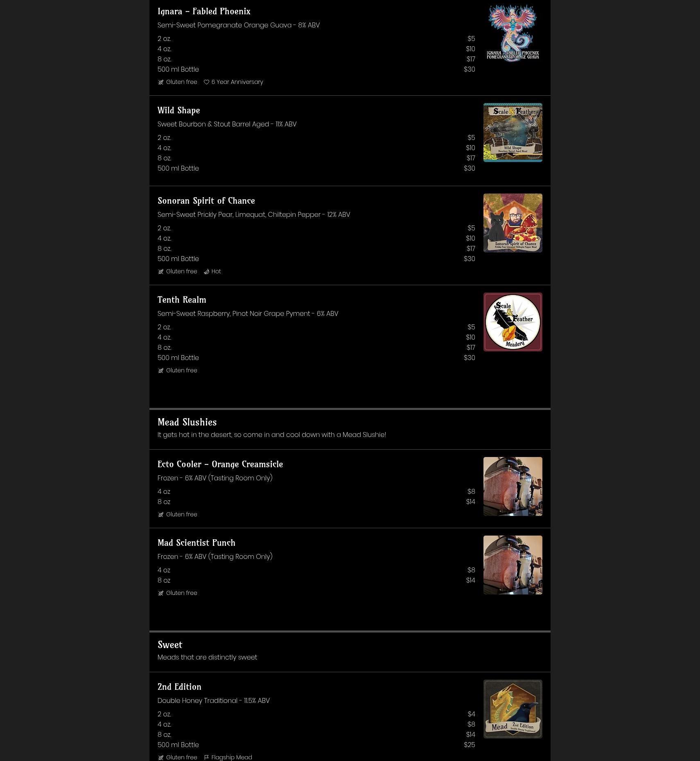The width and height of the screenshot is (700, 761).
Task: Select the Tenth Realm item title
Action: tap(182, 300)
